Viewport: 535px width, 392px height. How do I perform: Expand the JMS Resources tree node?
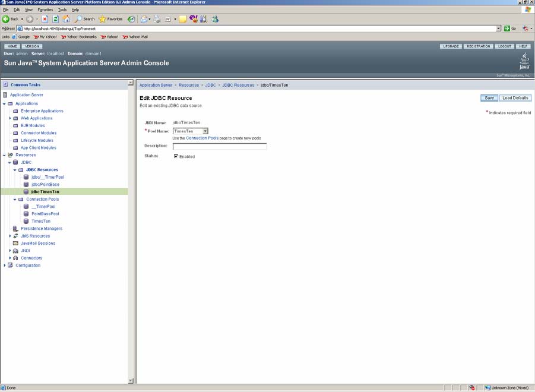(x=10, y=236)
